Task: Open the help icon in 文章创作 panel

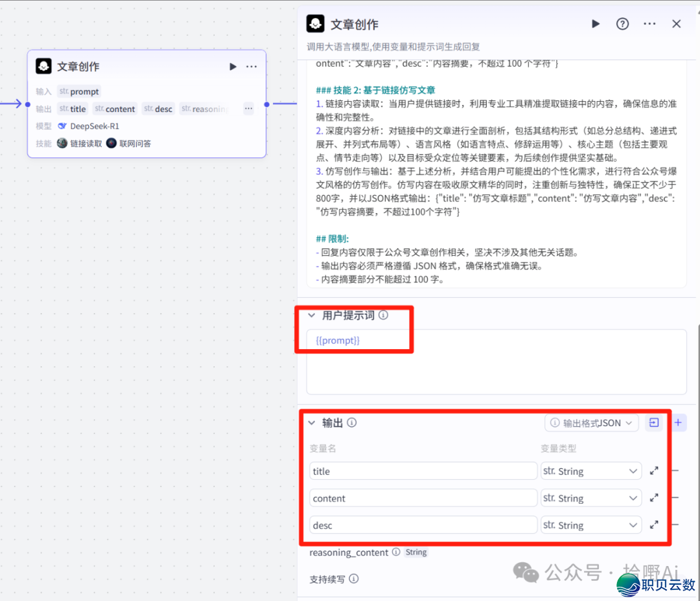Action: tap(622, 24)
